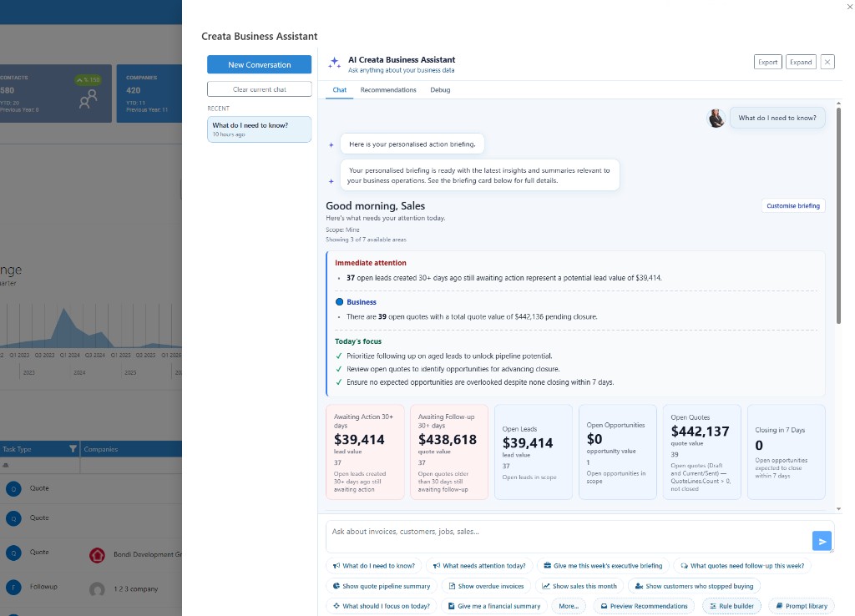Open the Open Opportunities card
This screenshot has width=855, height=616.
pyautogui.click(x=617, y=452)
